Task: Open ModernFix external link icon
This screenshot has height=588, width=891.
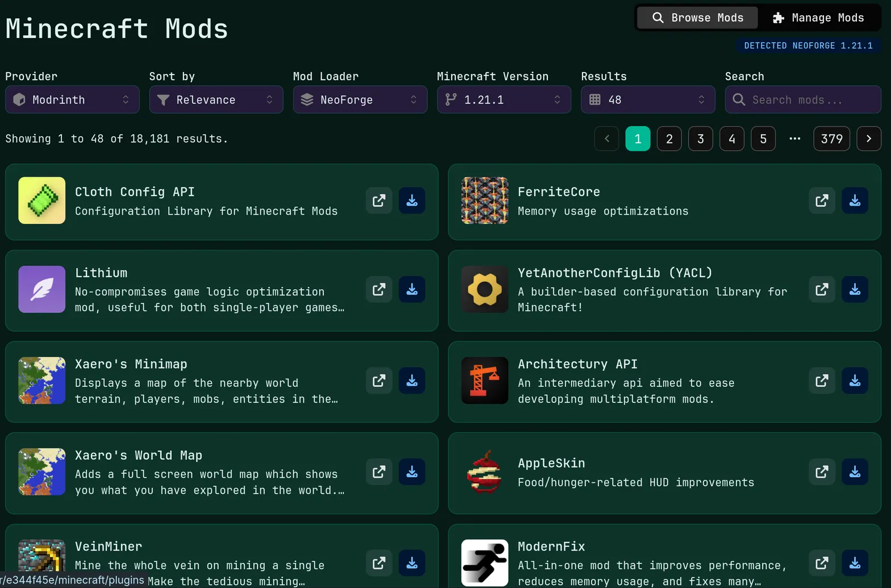Action: [x=822, y=563]
